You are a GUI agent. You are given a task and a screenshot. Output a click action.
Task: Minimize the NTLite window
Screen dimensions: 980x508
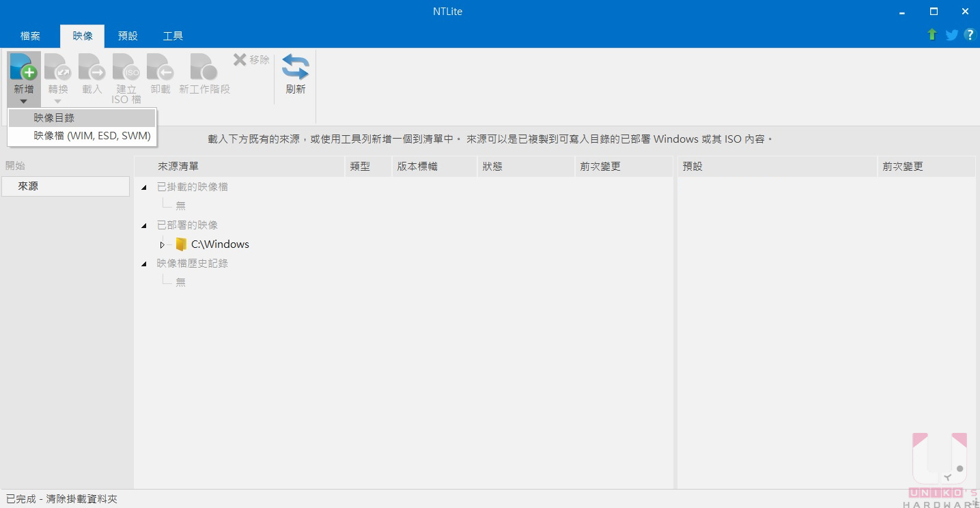click(902, 12)
